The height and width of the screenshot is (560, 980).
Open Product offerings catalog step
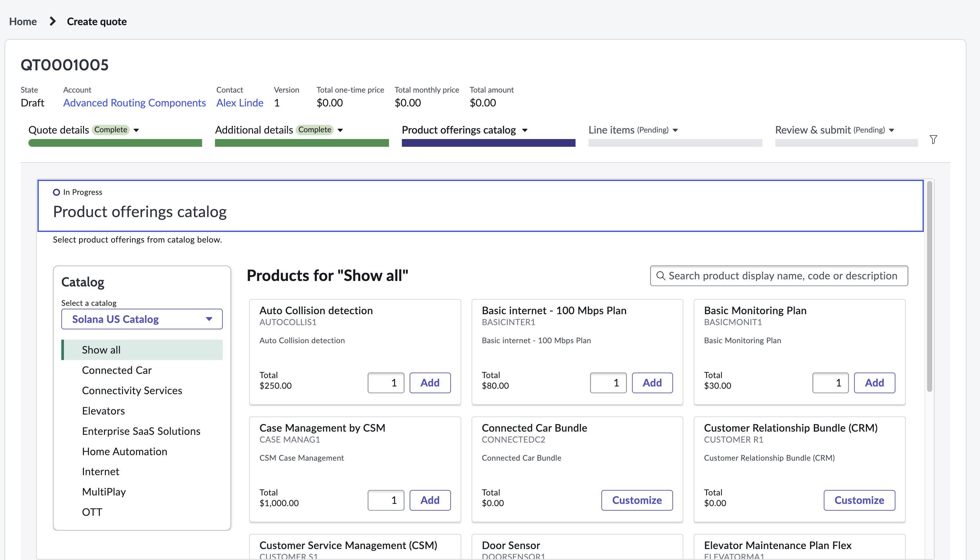pos(459,130)
